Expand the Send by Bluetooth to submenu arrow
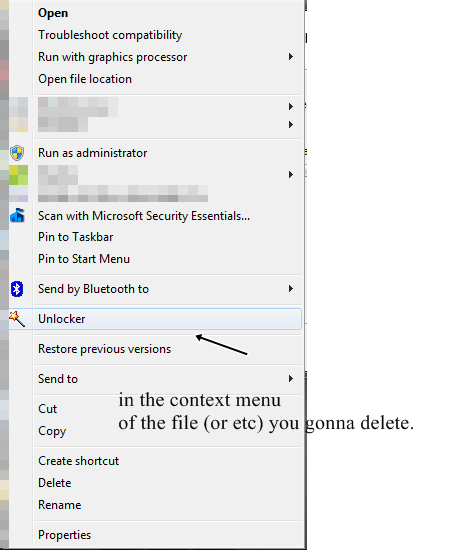 point(290,289)
